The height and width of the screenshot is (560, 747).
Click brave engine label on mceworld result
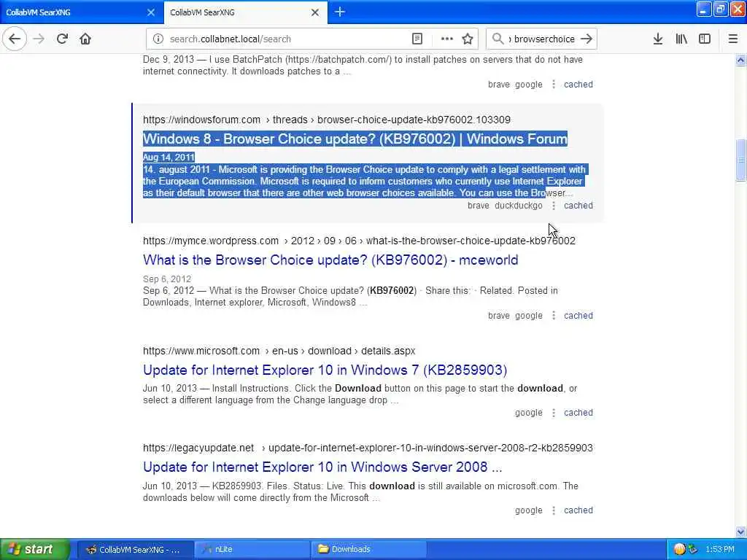(499, 315)
